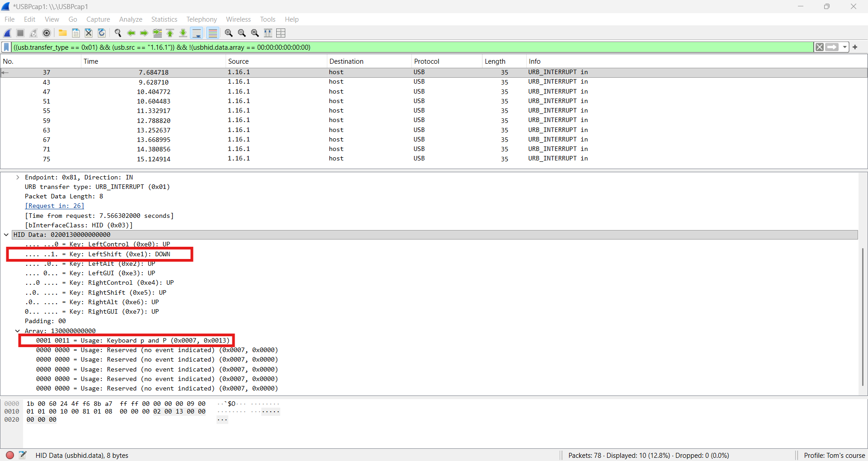This screenshot has width=868, height=461.
Task: Click the packet details vertical scrollbar
Action: 863,316
